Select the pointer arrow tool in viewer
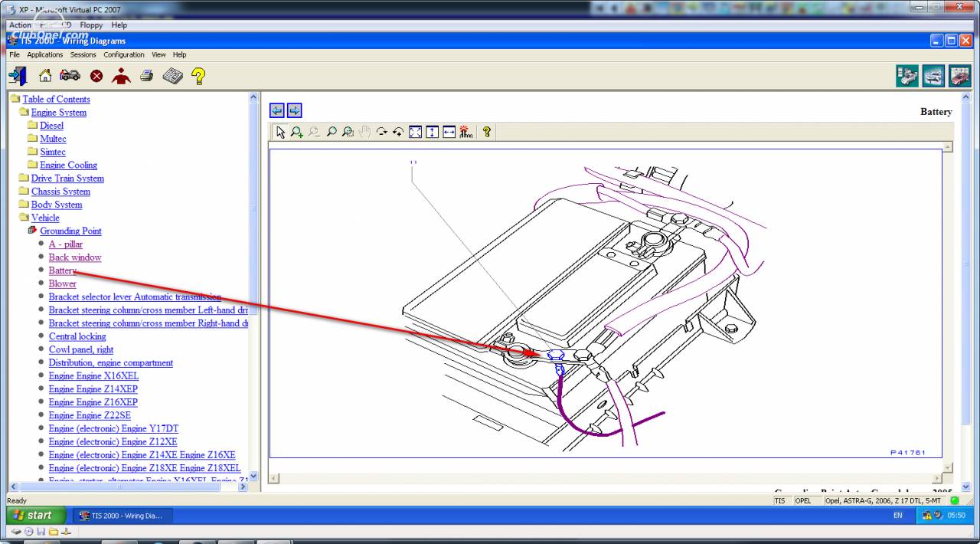This screenshot has height=544, width=980. click(280, 132)
